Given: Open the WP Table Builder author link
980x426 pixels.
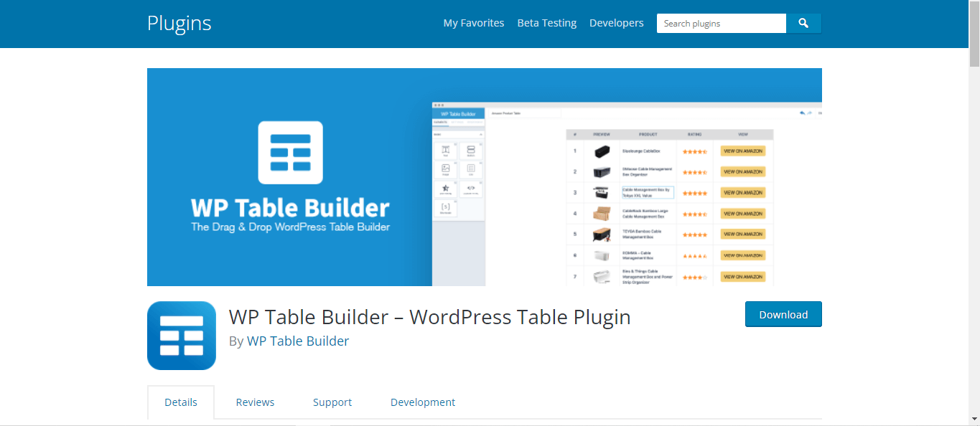Looking at the screenshot, I should [298, 341].
